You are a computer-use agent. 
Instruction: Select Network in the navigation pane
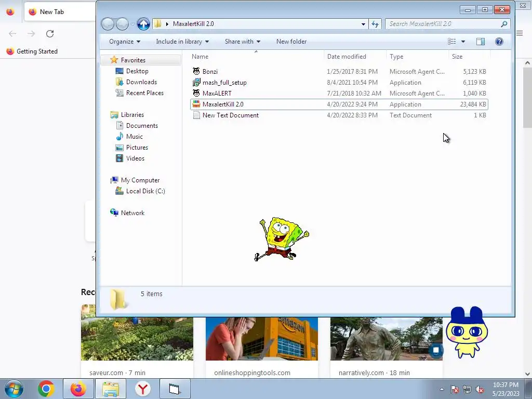coord(132,212)
